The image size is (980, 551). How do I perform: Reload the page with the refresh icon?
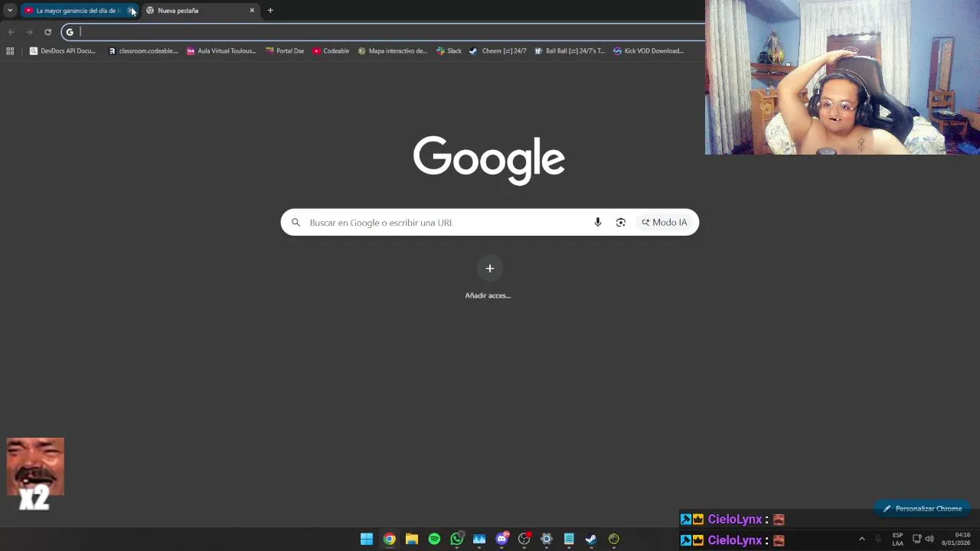point(47,32)
